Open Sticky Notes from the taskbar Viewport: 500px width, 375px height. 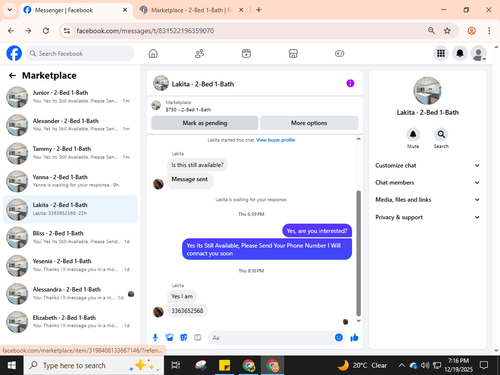pyautogui.click(x=224, y=365)
